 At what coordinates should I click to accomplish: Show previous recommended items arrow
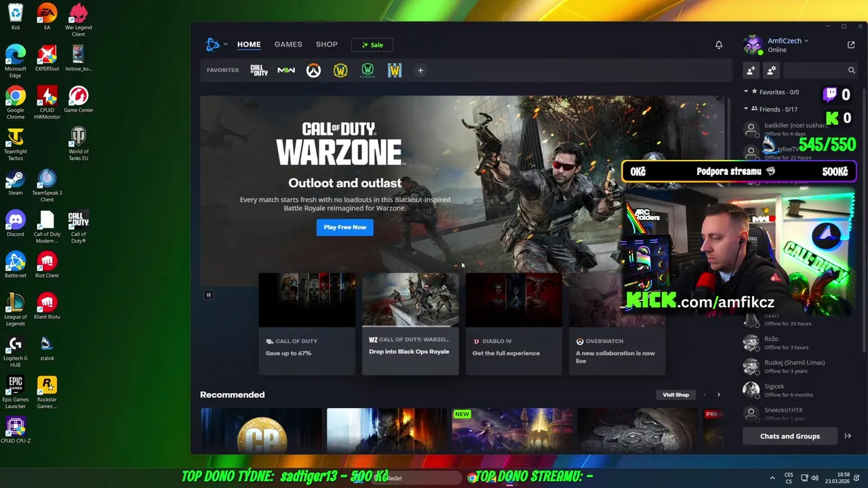tap(705, 394)
